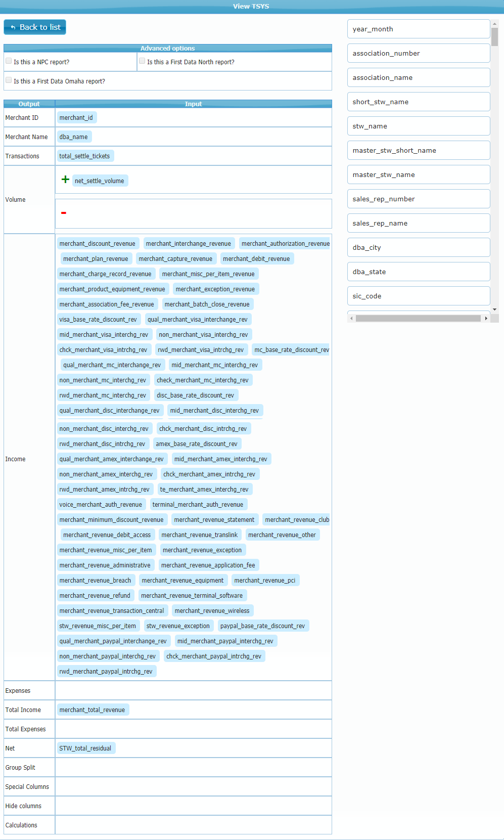Enable the NPC report checkbox

[9, 61]
